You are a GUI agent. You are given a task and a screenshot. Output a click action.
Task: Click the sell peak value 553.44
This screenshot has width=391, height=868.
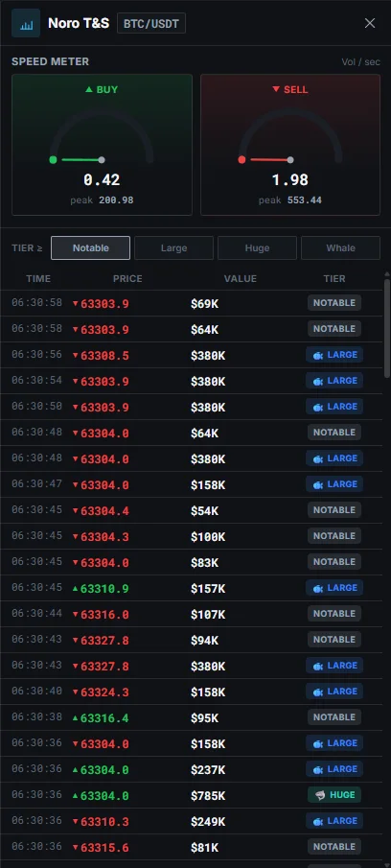tap(304, 199)
